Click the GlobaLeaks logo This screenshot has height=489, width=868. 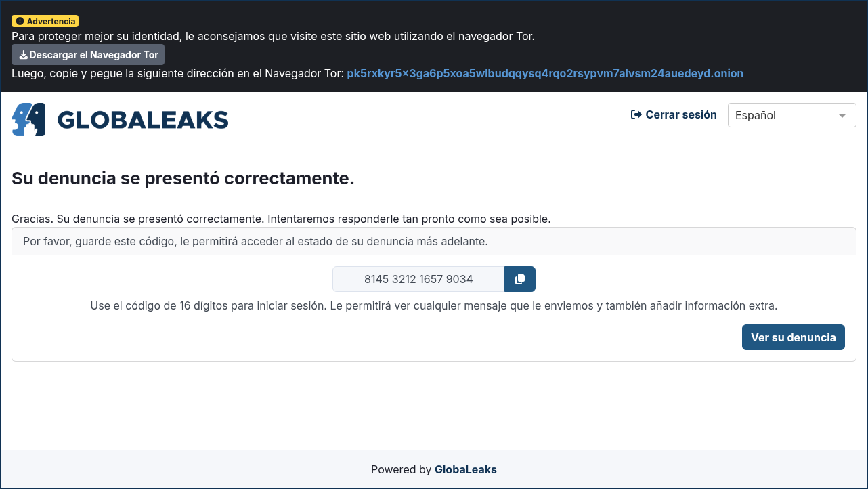click(120, 120)
